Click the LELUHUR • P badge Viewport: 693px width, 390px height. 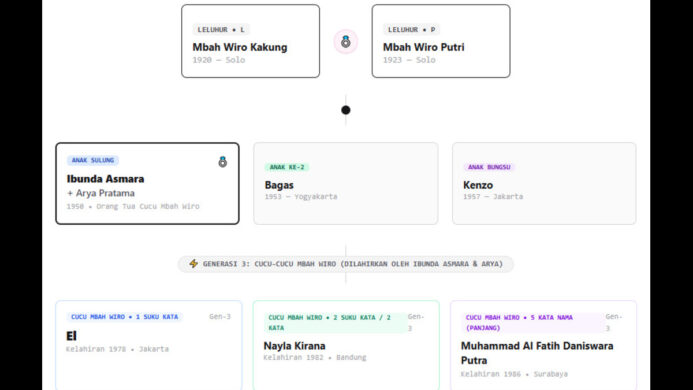(411, 30)
